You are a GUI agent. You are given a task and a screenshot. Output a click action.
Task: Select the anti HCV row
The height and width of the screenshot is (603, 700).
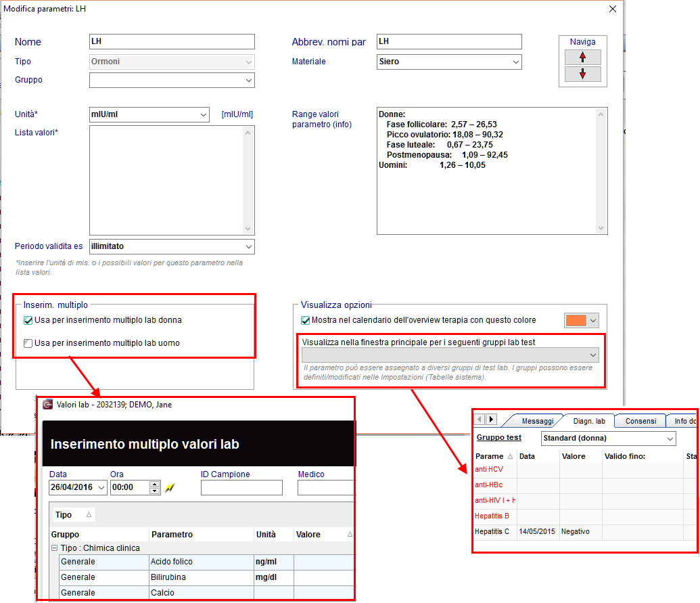585,470
